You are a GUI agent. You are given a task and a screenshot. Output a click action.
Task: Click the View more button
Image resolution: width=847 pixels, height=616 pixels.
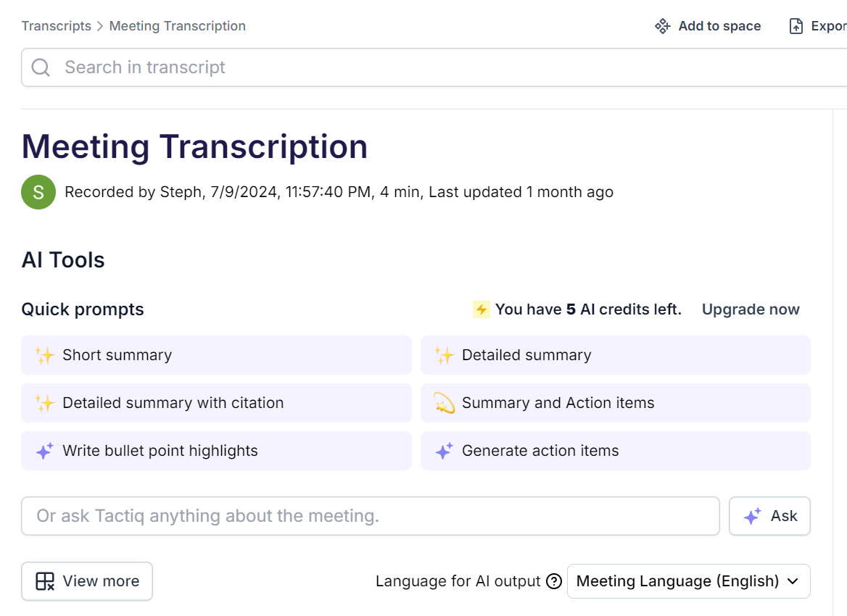click(87, 581)
